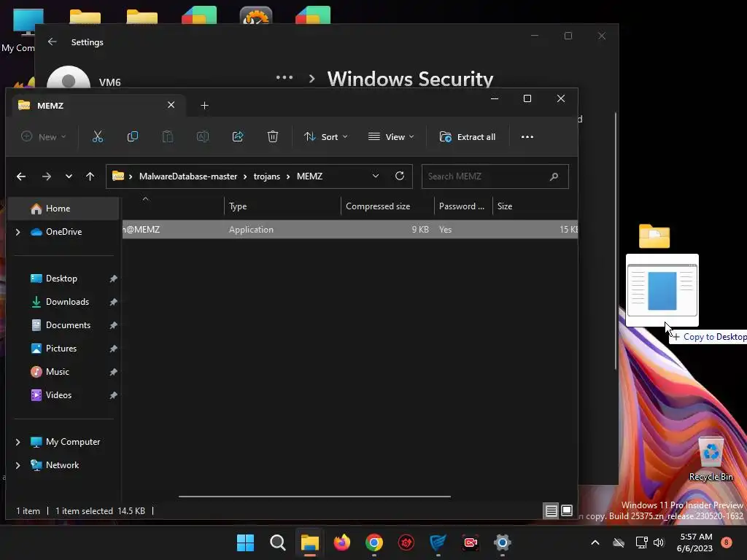Sort by Type column header
Viewport: 747px width, 560px height.
click(282, 206)
